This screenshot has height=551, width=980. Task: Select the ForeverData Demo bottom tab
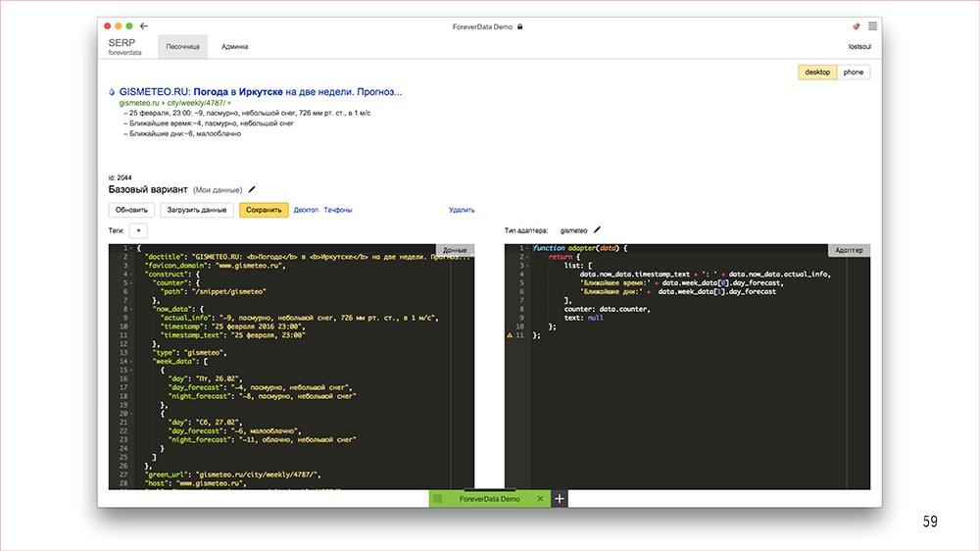point(489,499)
